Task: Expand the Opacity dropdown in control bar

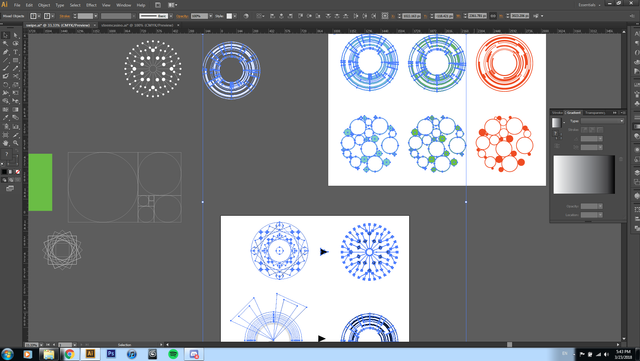Action: pos(211,16)
